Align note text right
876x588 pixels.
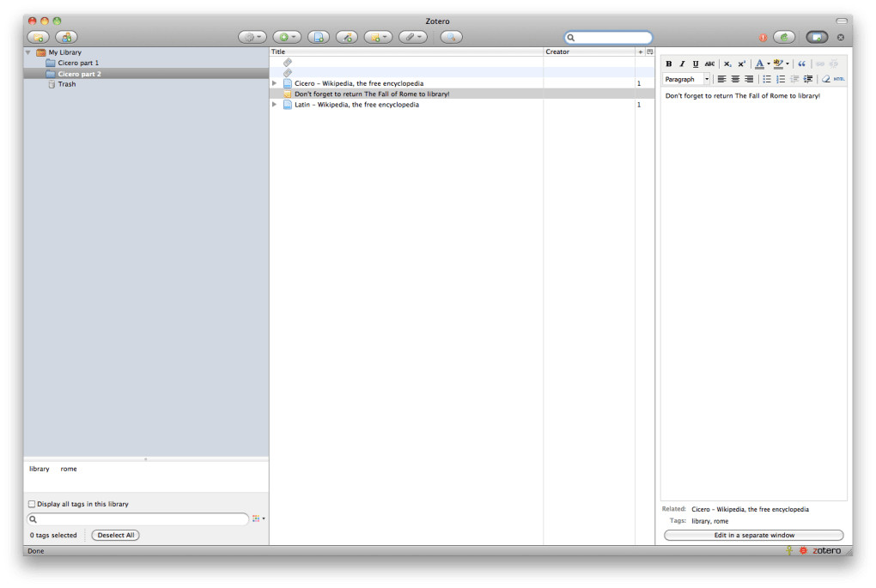(749, 79)
